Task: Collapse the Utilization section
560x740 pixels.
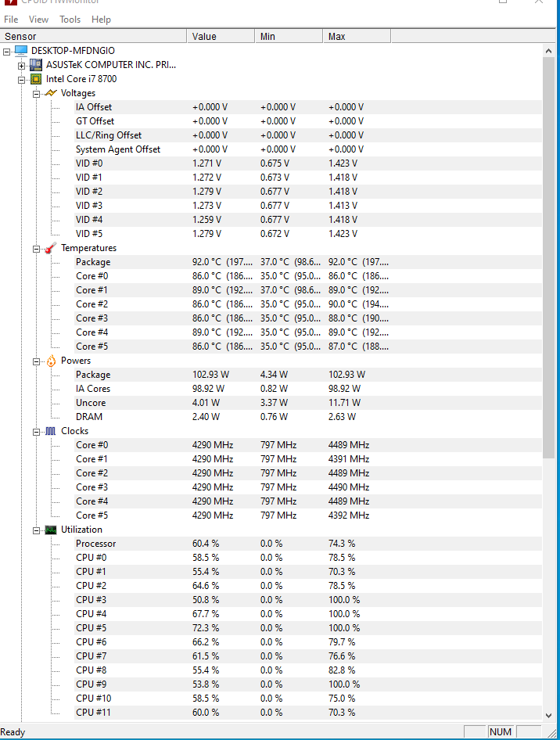Action: [x=36, y=530]
